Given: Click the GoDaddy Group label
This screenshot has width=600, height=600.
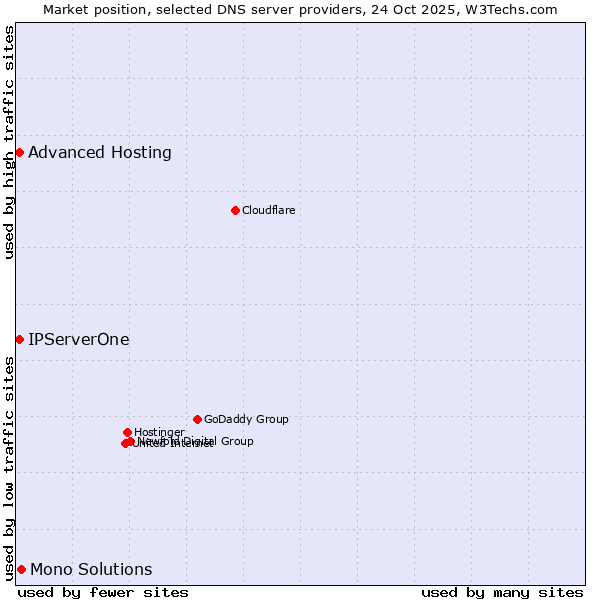Looking at the screenshot, I should [x=246, y=419].
